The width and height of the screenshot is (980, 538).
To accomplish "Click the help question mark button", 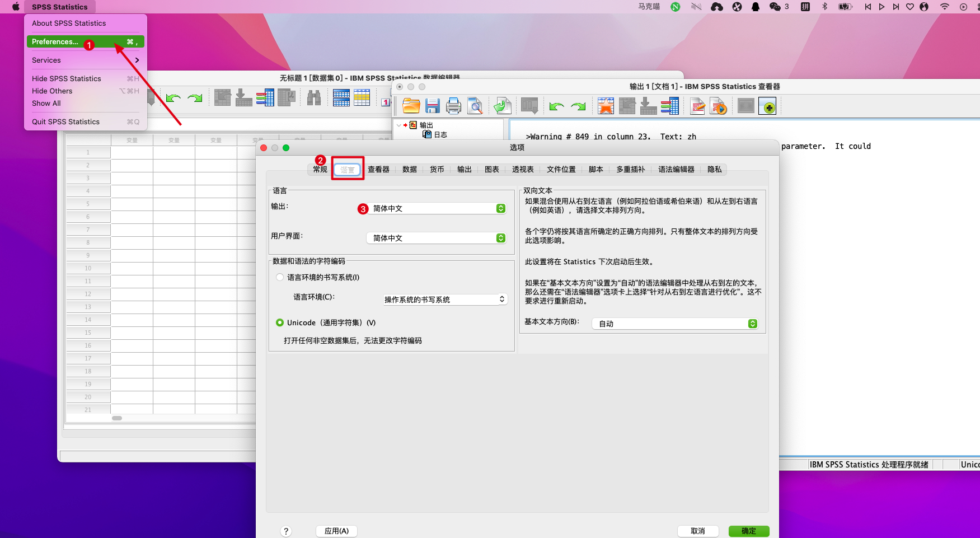I will [x=286, y=531].
